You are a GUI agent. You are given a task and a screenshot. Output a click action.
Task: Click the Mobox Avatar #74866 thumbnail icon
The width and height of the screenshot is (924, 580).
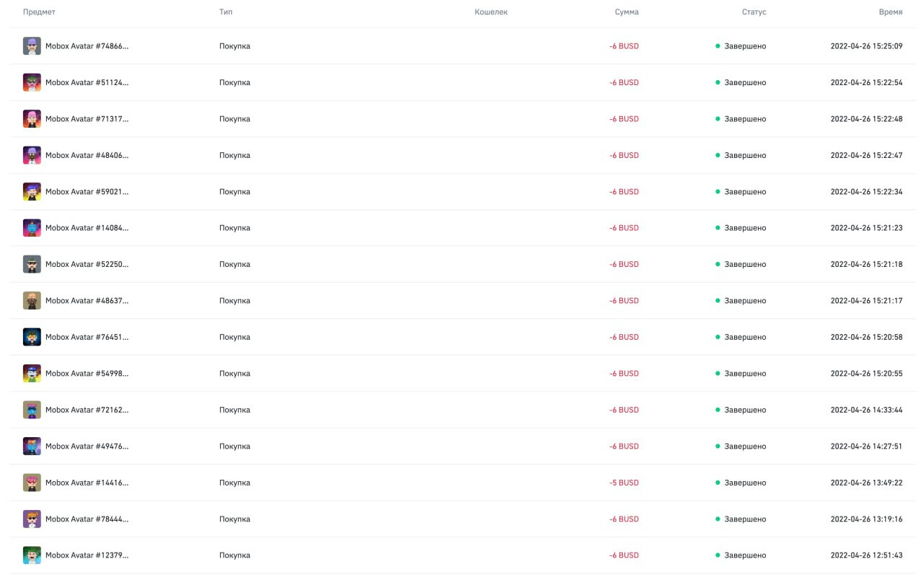[32, 46]
